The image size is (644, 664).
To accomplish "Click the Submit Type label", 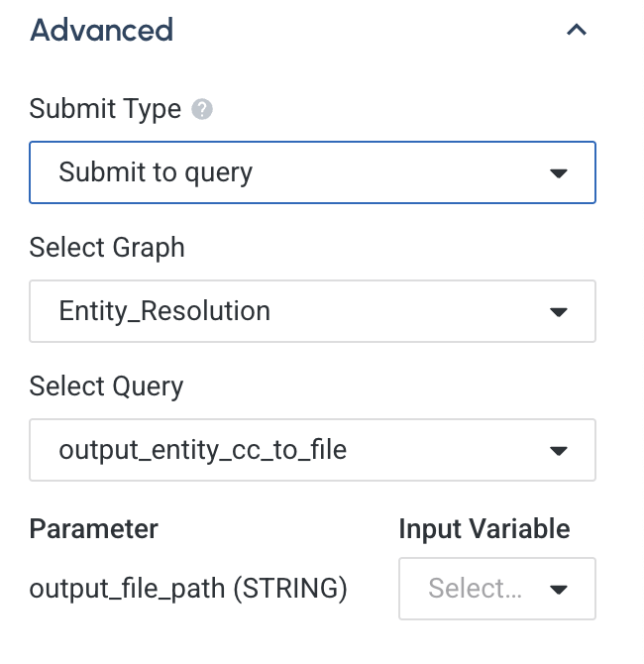I will point(105,109).
